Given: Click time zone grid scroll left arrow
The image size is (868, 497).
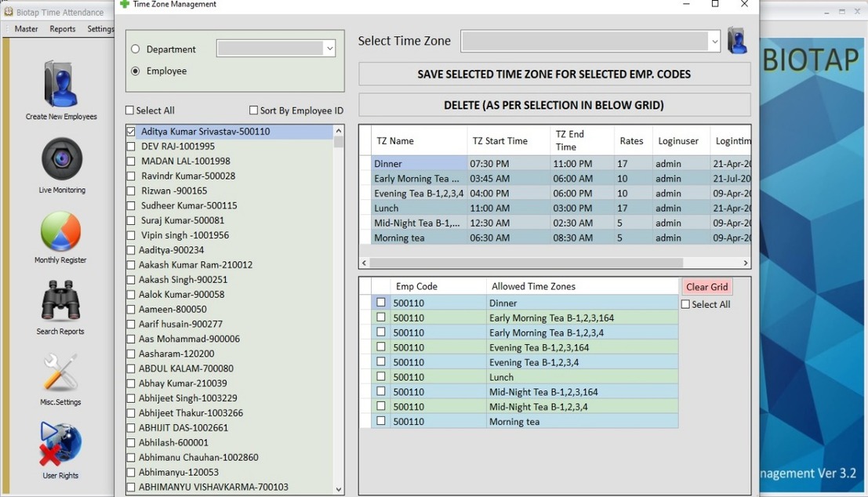Looking at the screenshot, I should pos(364,263).
